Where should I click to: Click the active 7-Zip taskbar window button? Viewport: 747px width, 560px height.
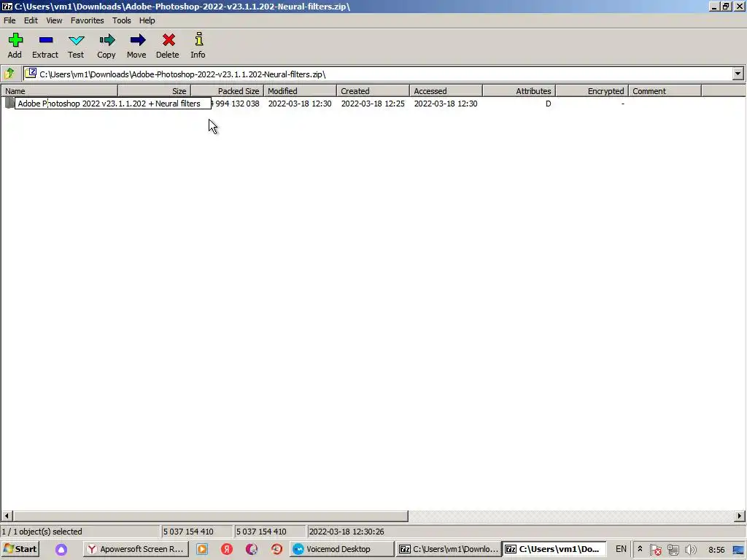554,549
